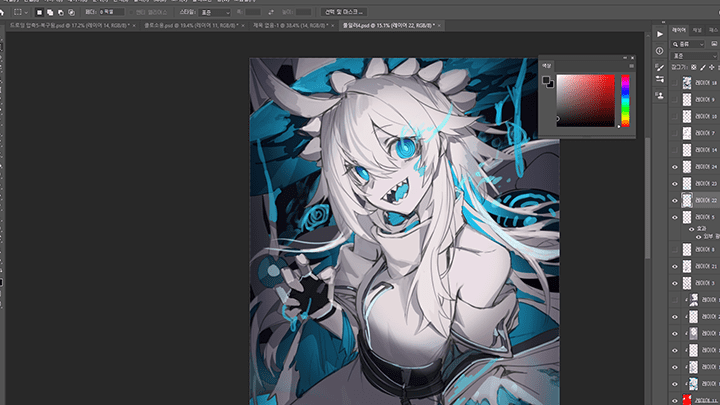
Task: Close the 제목 없음-1 document tab
Action: point(333,26)
